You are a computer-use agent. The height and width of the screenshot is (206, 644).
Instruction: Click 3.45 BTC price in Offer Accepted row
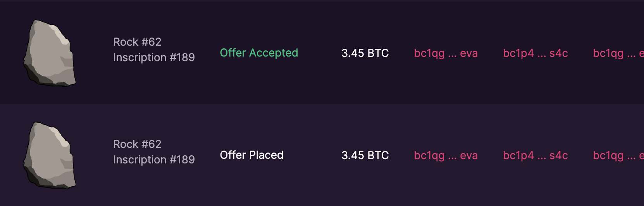(x=365, y=53)
